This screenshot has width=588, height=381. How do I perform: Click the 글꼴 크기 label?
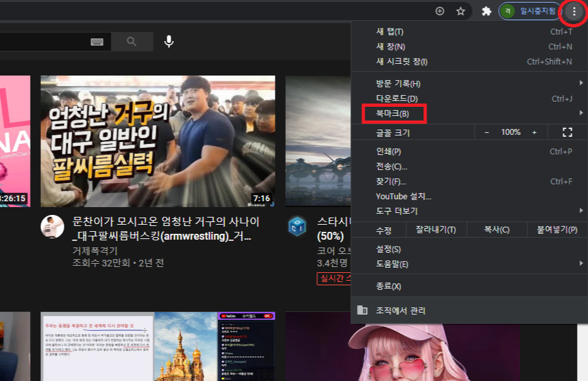click(x=393, y=133)
